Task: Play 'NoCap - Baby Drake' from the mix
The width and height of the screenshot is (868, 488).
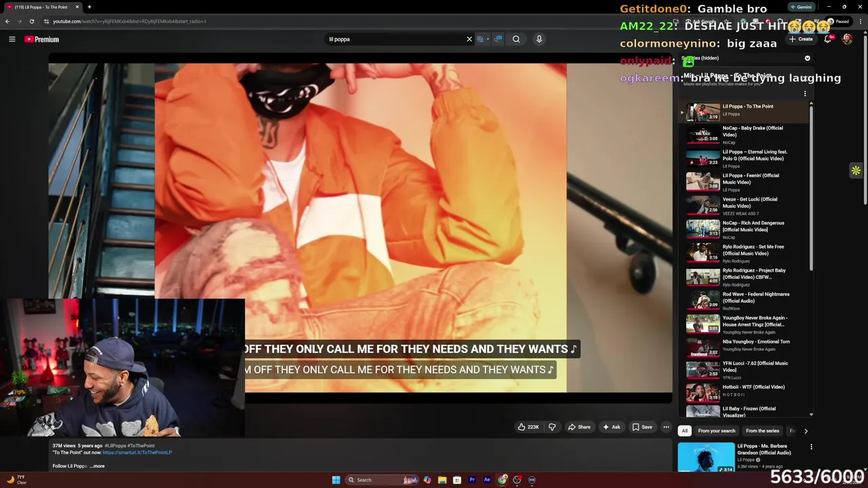Action: coord(743,135)
